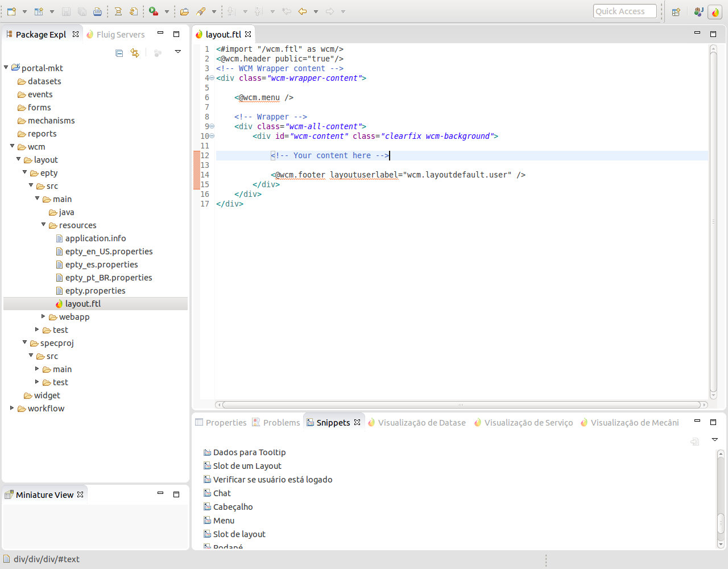Select the 'Slot de um Layout' snippet
Viewport: 728px width, 569px height.
coord(247,466)
